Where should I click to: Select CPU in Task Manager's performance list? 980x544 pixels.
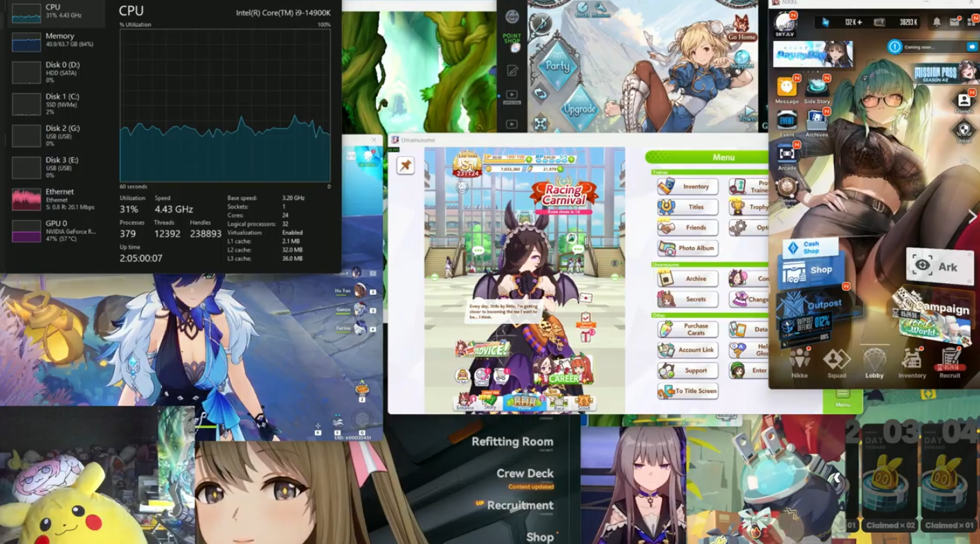(x=55, y=12)
